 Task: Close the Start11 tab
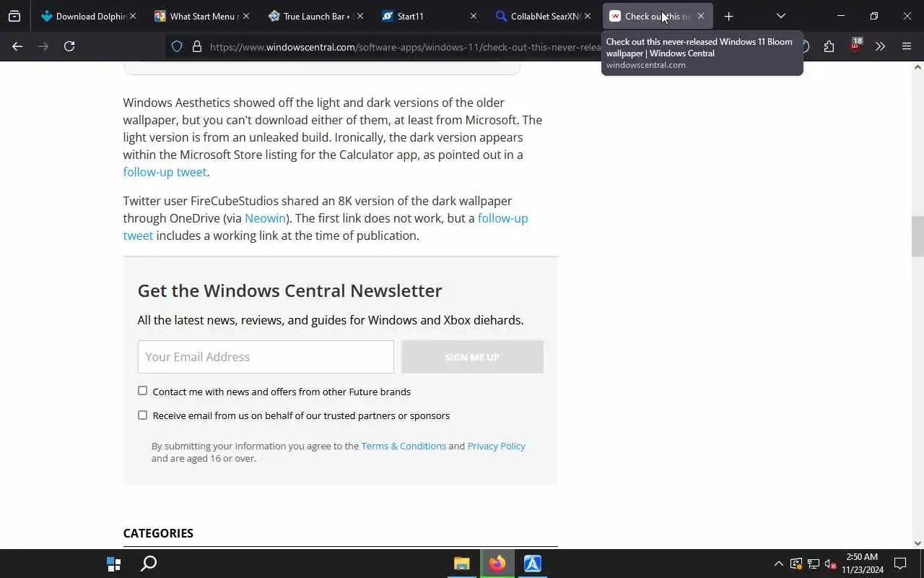click(x=473, y=16)
